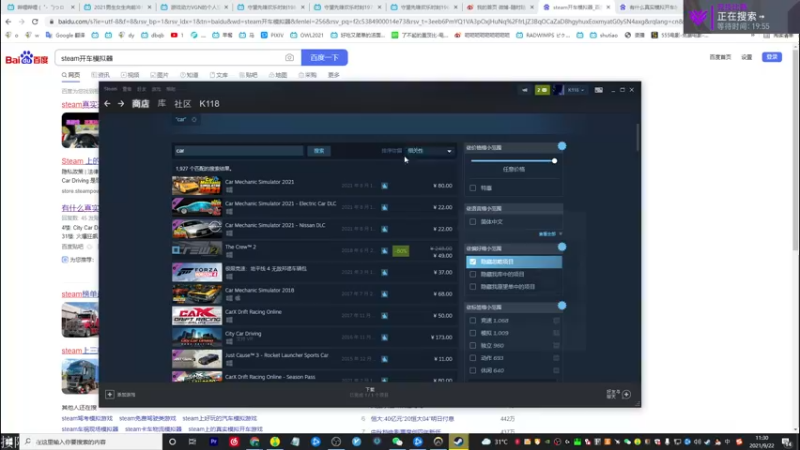The height and width of the screenshot is (450, 800).
Task: Click the Steam store page vertical scrollbar
Action: (x=638, y=138)
